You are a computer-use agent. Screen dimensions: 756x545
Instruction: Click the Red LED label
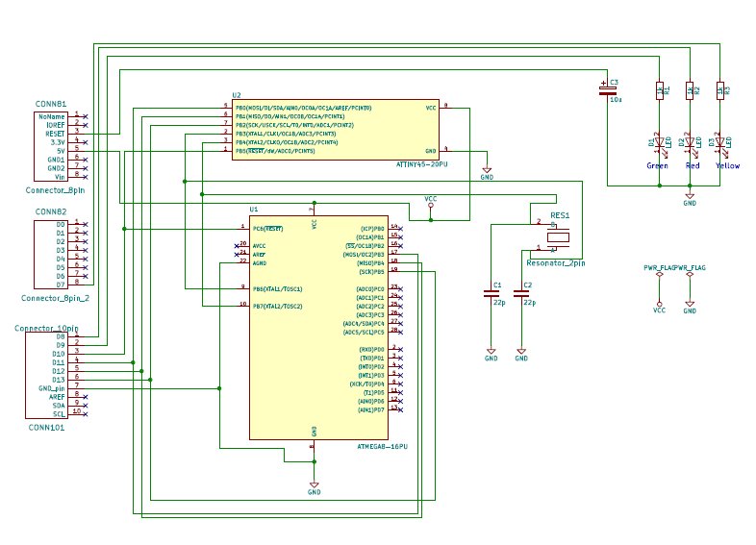693,165
